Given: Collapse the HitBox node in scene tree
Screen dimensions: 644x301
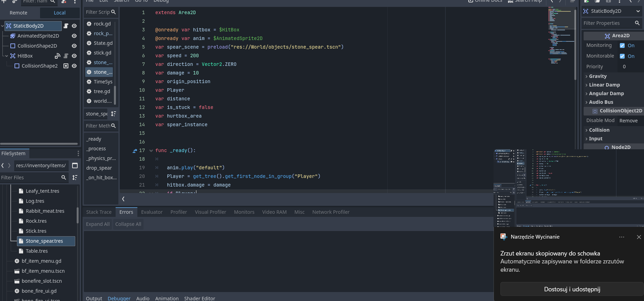Looking at the screenshot, I should point(7,56).
